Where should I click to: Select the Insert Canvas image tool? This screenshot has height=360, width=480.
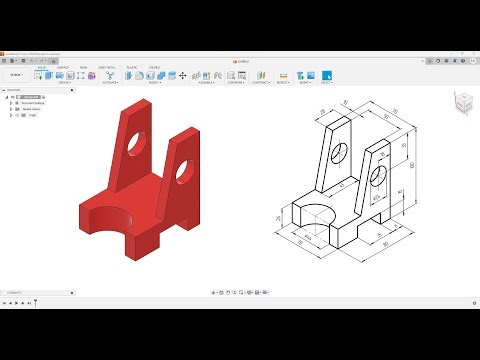311,76
